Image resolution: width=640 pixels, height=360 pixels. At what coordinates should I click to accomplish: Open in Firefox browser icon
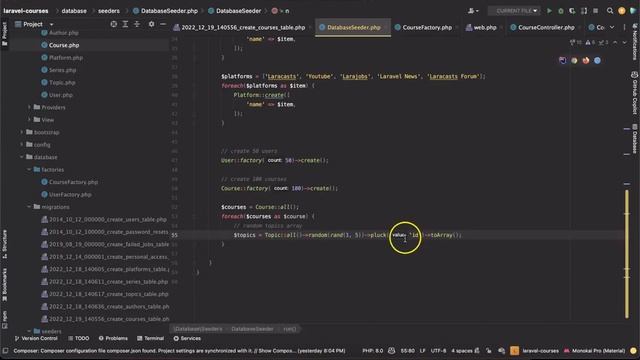click(586, 60)
